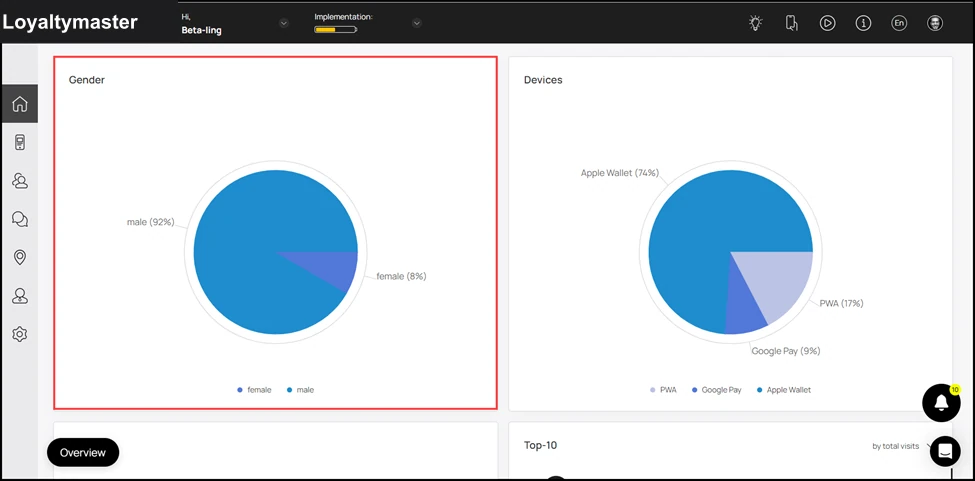Expand the Beta-ling account dropdown
Image resolution: width=975 pixels, height=481 pixels.
pyautogui.click(x=284, y=24)
